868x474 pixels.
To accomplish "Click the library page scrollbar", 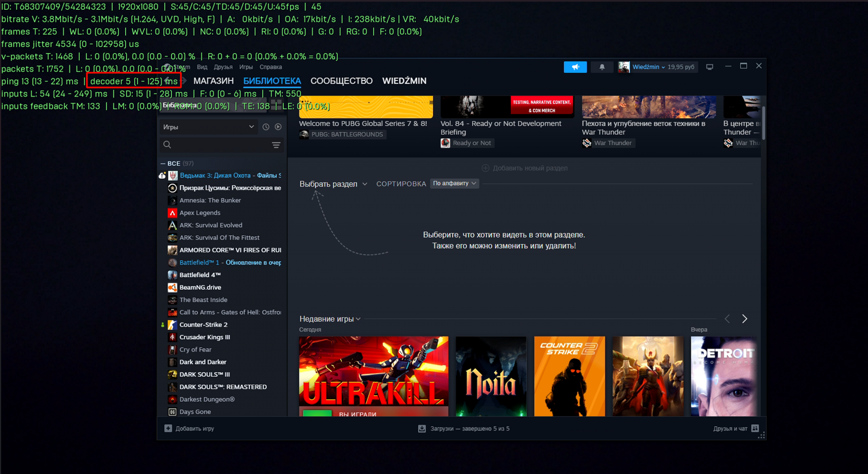I will (x=763, y=123).
